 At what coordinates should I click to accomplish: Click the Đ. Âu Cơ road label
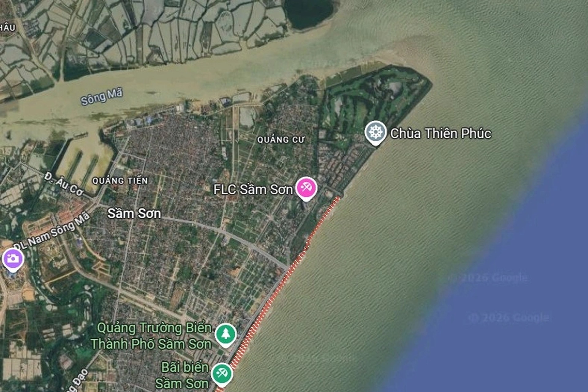(x=64, y=184)
